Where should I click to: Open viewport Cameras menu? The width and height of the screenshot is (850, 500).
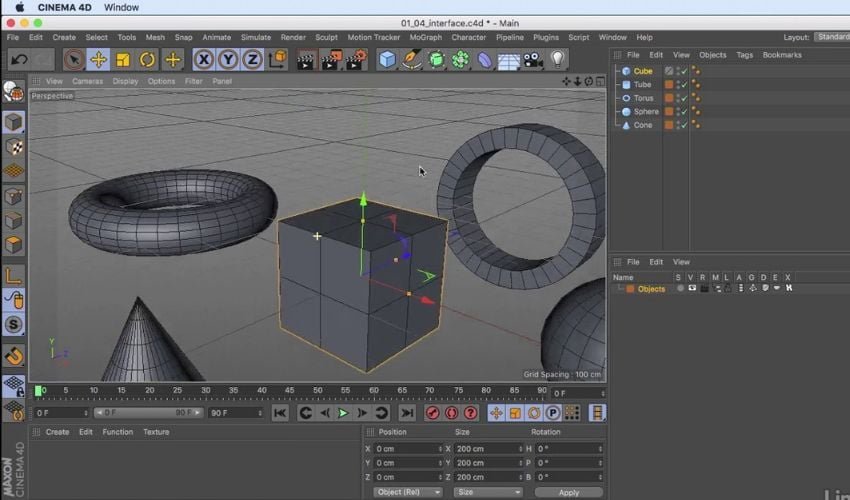click(87, 81)
